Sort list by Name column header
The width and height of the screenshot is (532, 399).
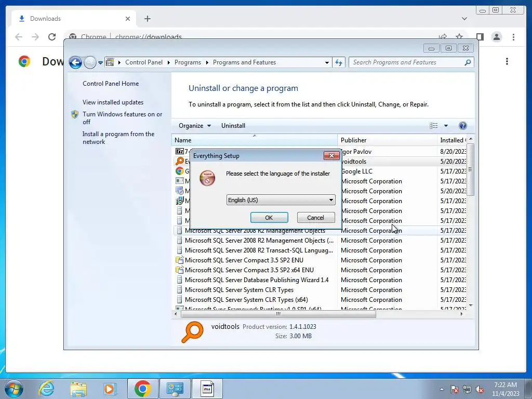255,140
